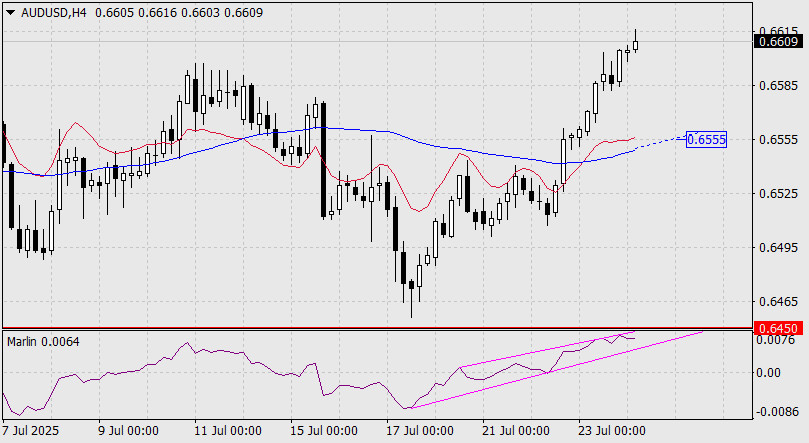This screenshot has width=809, height=443.
Task: Click the 7 Jul 2025 date label
Action: click(x=30, y=431)
